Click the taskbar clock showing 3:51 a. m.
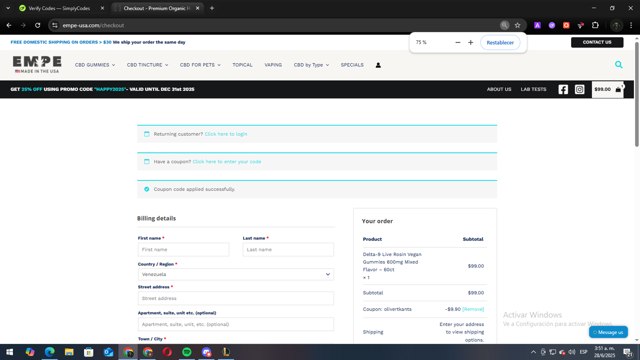Screen dimensions: 640x360 click(604, 352)
